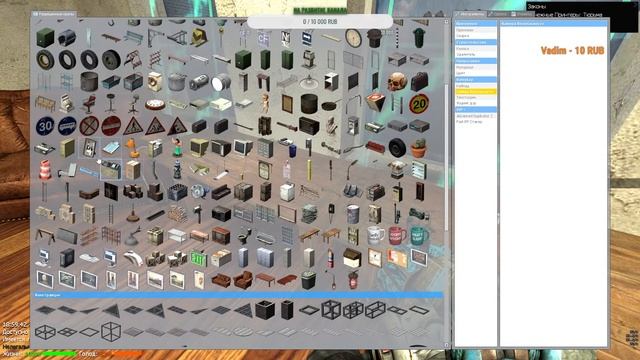Spawn the brown two-seat sofa prop

pos(221,280)
